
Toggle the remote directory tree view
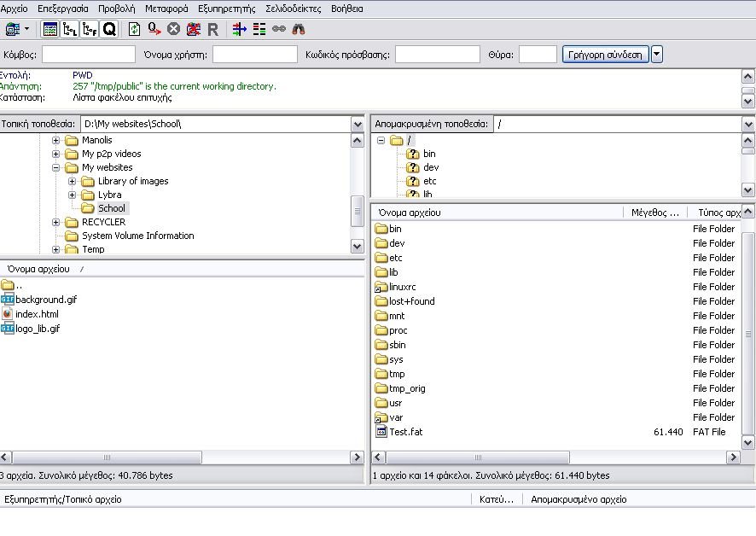tap(90, 29)
